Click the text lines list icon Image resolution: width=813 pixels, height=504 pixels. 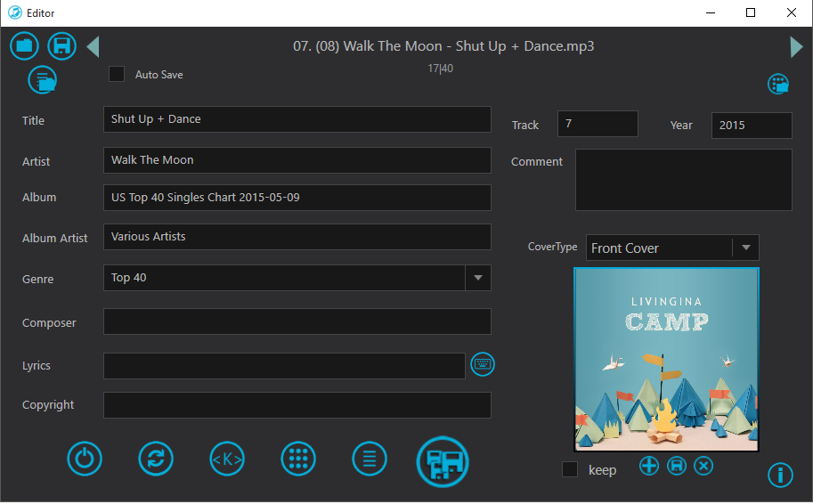(x=370, y=459)
